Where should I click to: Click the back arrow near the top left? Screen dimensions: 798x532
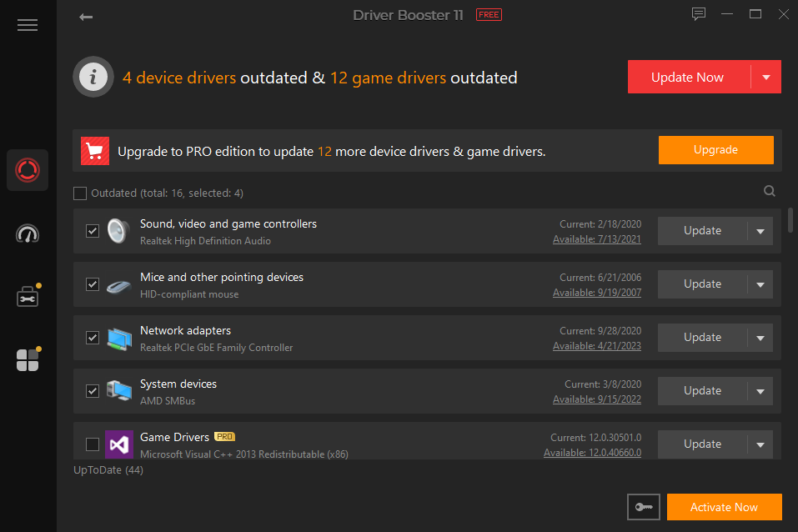coord(85,16)
